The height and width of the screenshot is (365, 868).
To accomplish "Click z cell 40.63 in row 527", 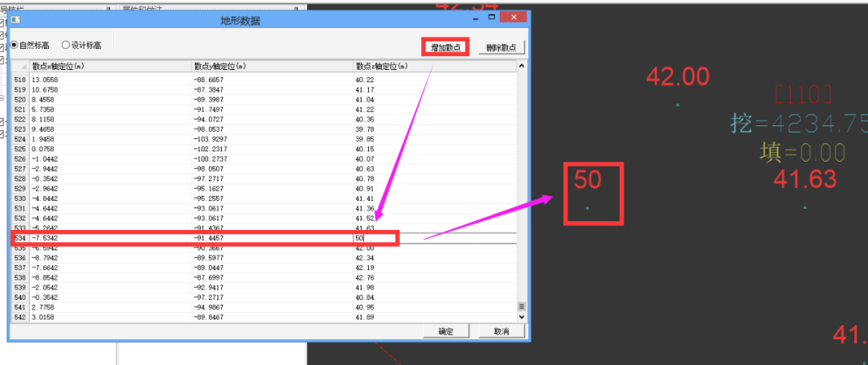I will pos(435,169).
